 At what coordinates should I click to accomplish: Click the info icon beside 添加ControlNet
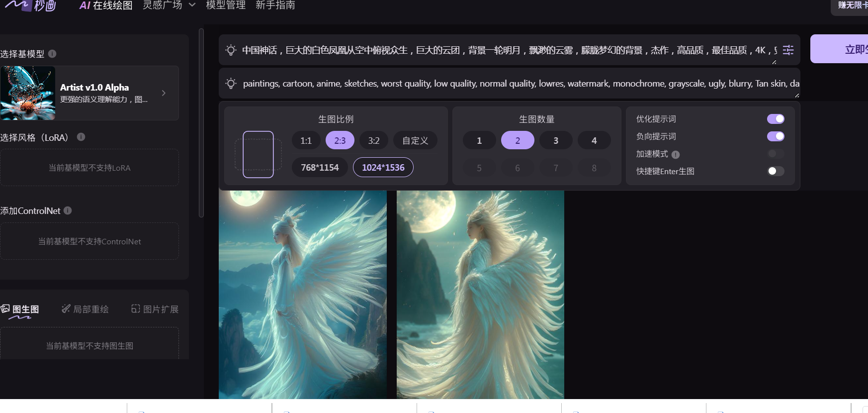(68, 210)
